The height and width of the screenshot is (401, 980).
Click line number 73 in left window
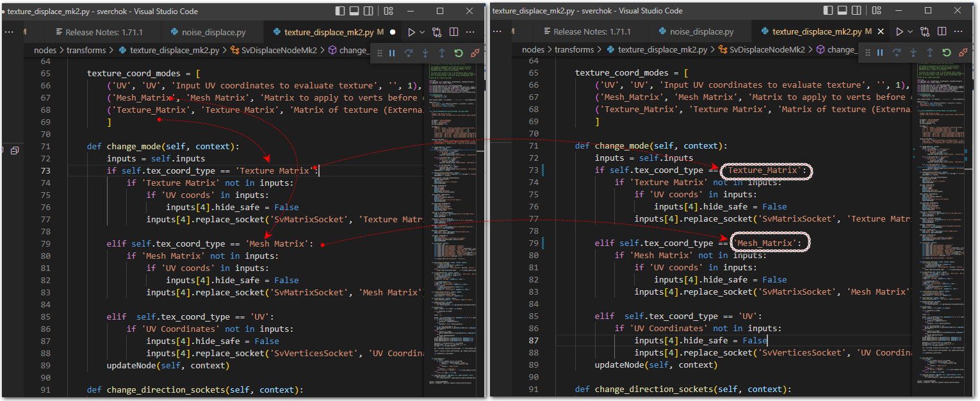[45, 170]
